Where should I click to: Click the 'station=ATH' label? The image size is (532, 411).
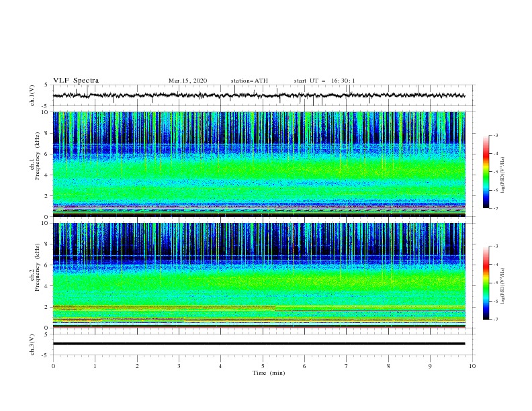[249, 81]
